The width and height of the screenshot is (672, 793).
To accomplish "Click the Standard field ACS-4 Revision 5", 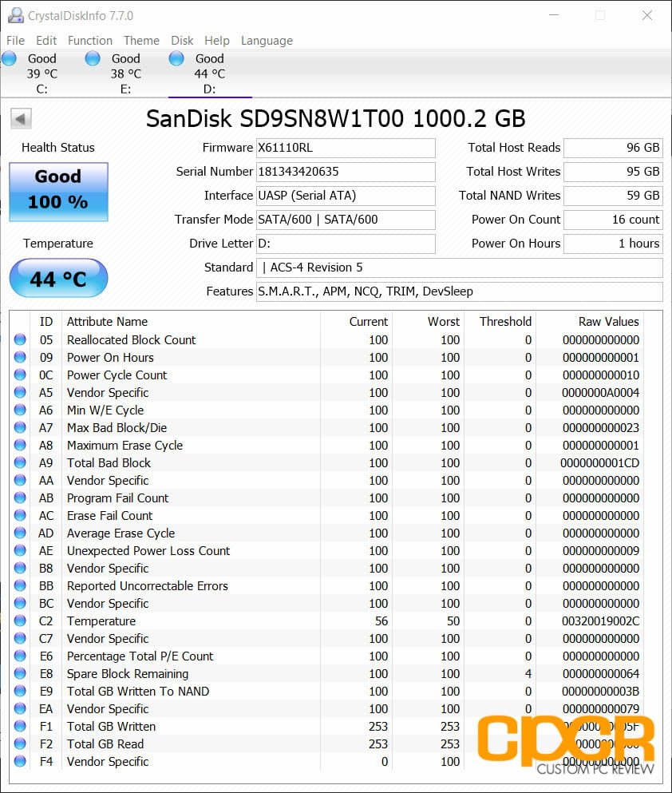I will (459, 268).
